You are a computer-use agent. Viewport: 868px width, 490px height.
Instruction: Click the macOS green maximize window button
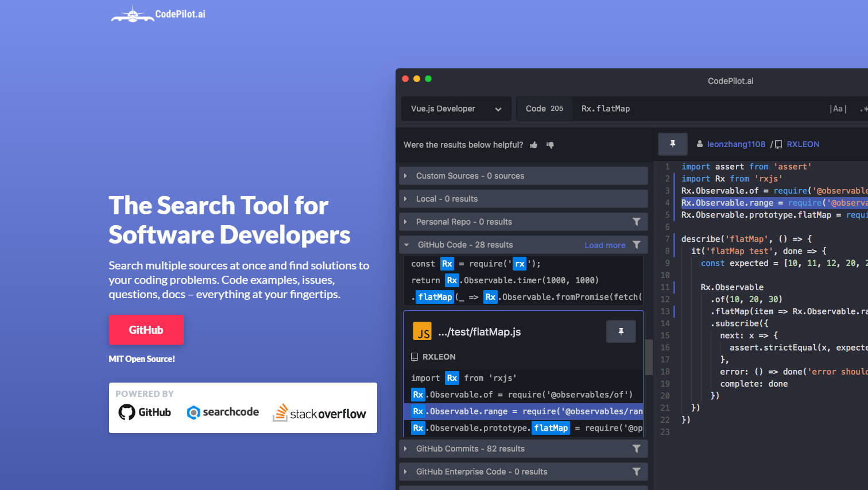pos(428,79)
